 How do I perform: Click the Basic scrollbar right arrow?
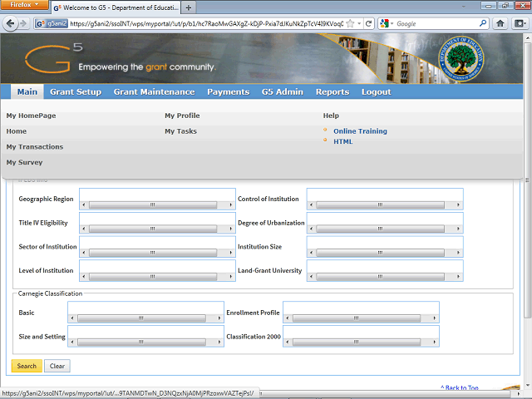(219, 318)
